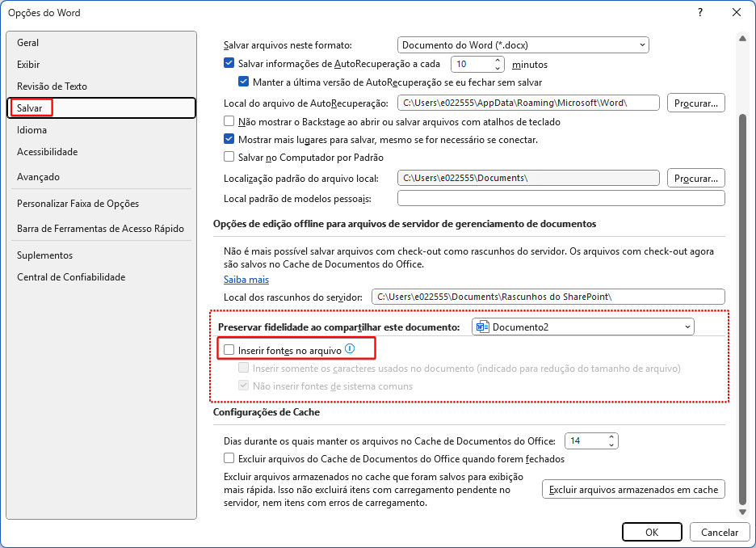756x548 pixels.
Task: Click the scrollbar down arrow
Action: pyautogui.click(x=742, y=512)
